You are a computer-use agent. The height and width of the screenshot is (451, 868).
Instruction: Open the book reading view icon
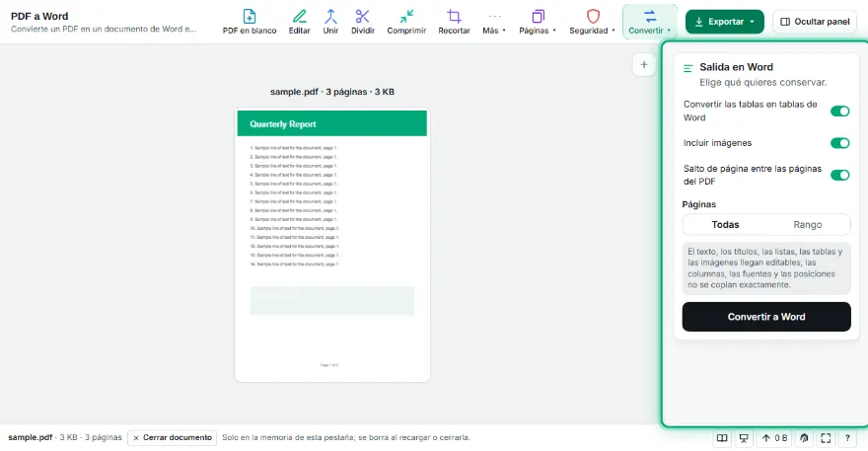click(722, 438)
